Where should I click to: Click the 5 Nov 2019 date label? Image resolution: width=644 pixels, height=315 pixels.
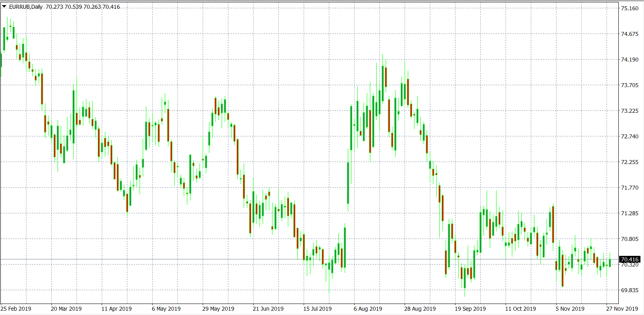570,309
